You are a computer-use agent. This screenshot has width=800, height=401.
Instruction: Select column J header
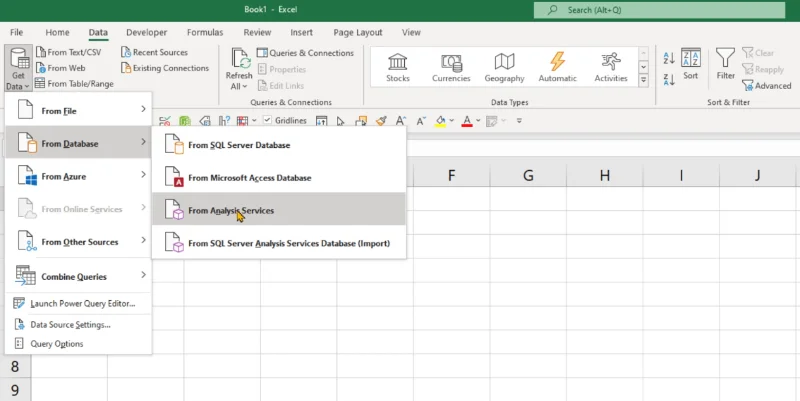click(758, 176)
